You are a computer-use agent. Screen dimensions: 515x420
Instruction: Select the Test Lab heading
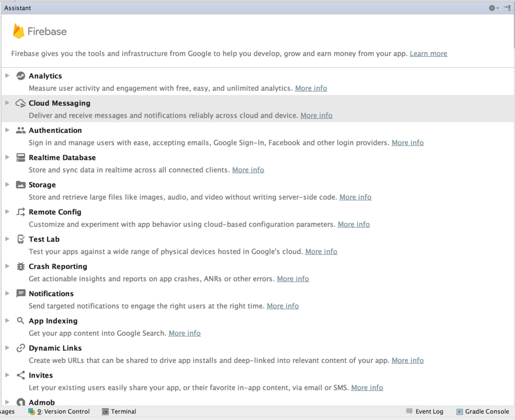click(x=44, y=239)
